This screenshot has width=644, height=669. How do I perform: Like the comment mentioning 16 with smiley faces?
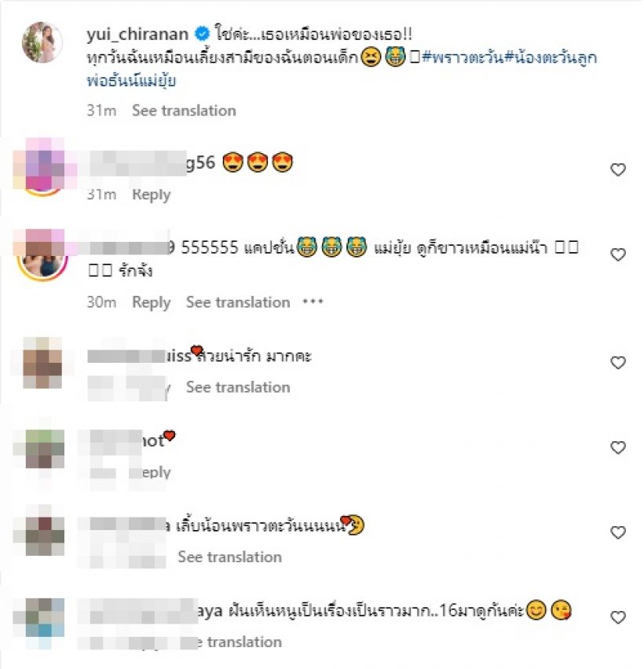coord(617,617)
